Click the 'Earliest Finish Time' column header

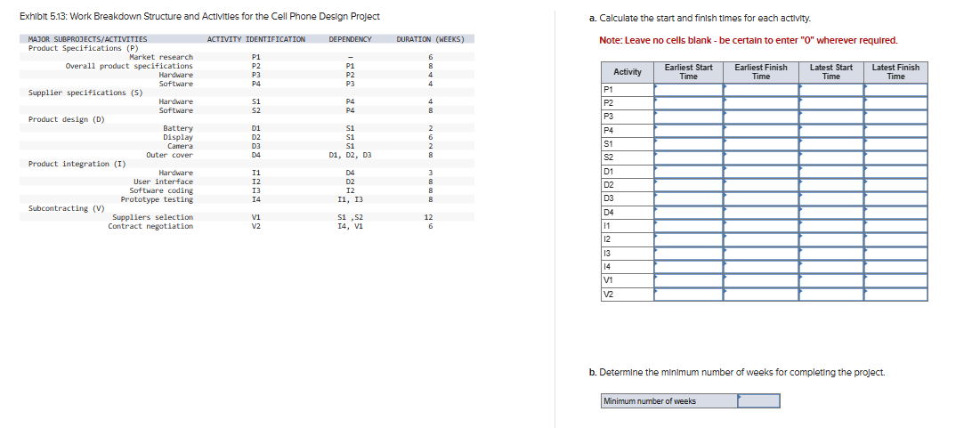click(761, 72)
